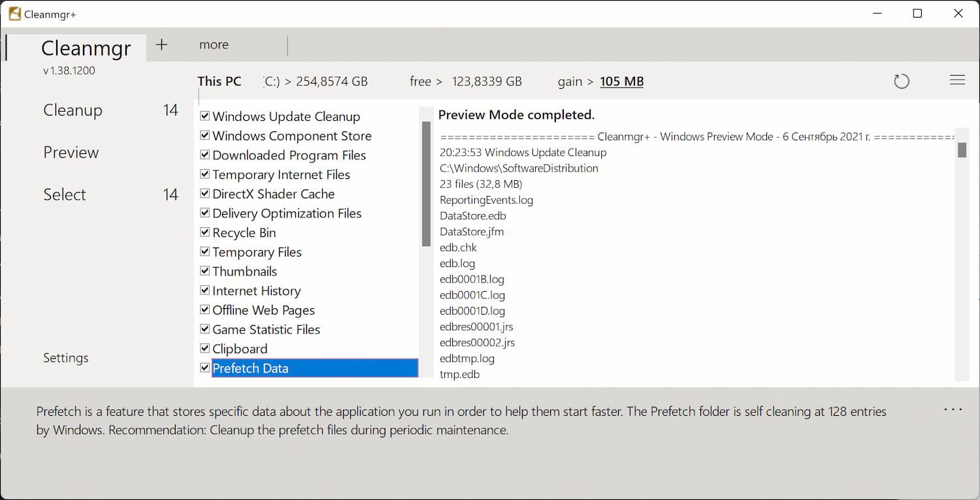Screen dimensions: 980x500
Task: Click Select in the sidebar
Action: (x=65, y=195)
